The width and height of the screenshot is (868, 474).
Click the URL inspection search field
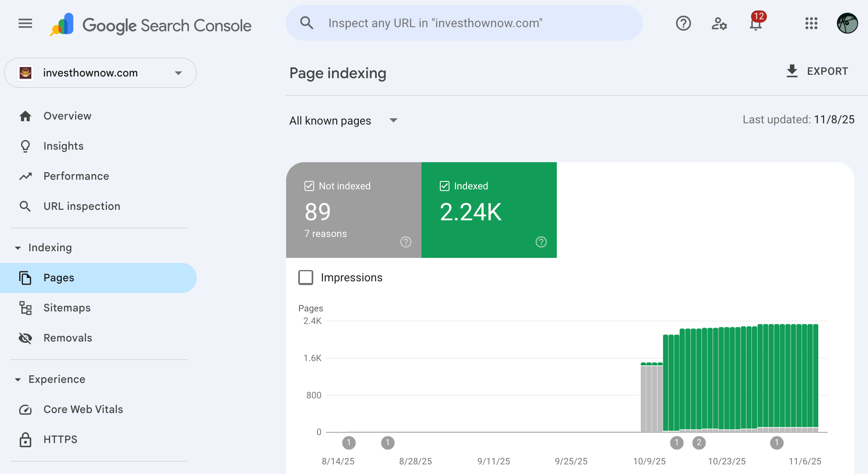pos(464,23)
